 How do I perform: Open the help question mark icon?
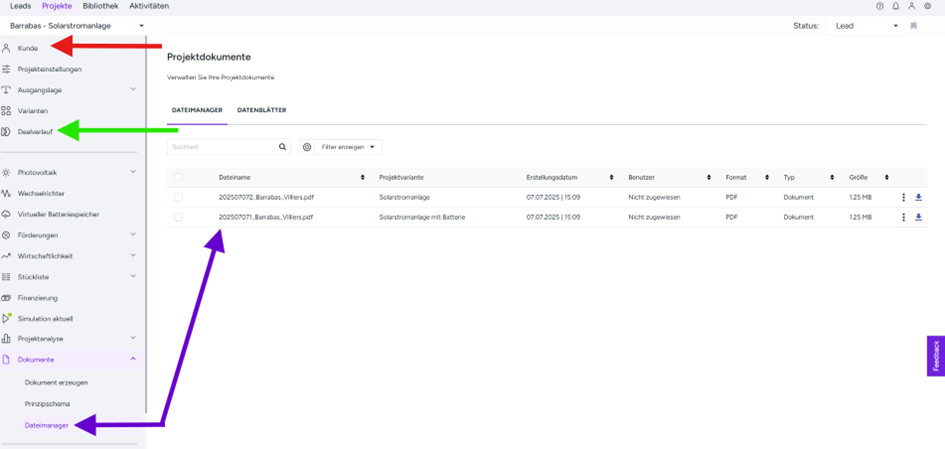[x=880, y=6]
